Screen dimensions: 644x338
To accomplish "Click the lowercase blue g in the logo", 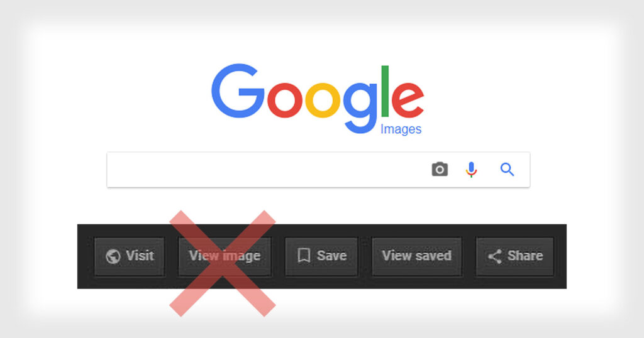I will [360, 107].
